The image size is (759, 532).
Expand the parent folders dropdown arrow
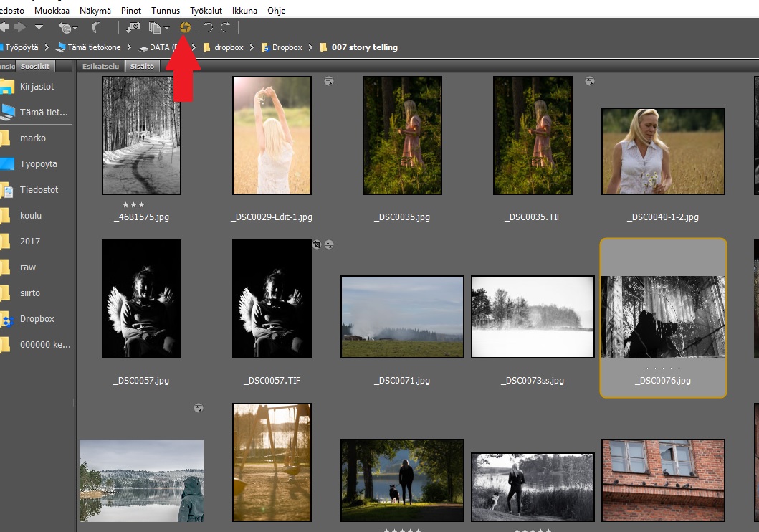tap(39, 27)
